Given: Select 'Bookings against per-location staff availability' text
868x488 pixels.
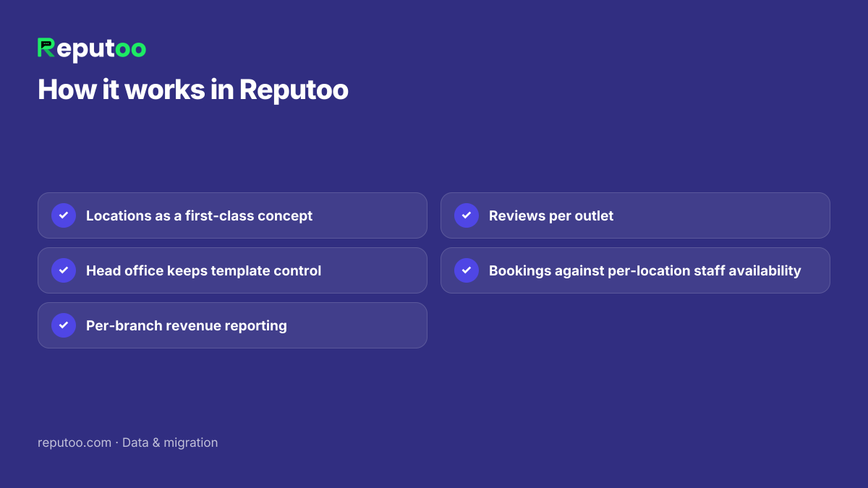Looking at the screenshot, I should [x=645, y=270].
